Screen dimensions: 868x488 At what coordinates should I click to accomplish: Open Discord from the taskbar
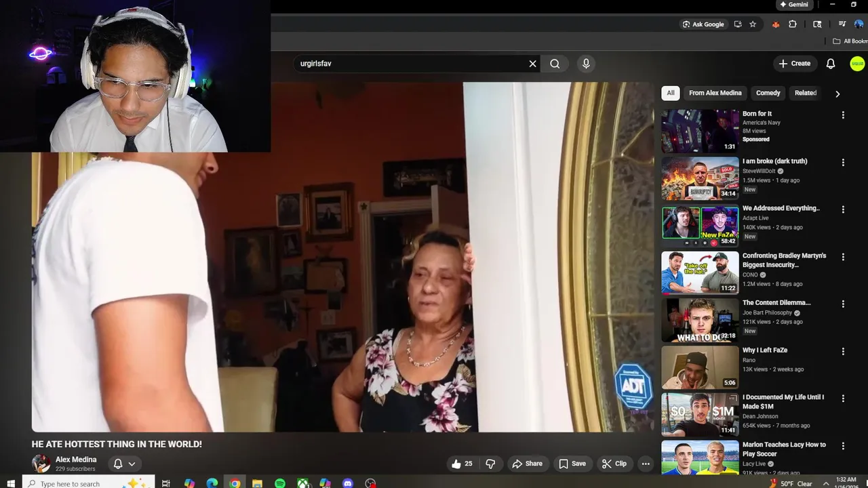[348, 483]
